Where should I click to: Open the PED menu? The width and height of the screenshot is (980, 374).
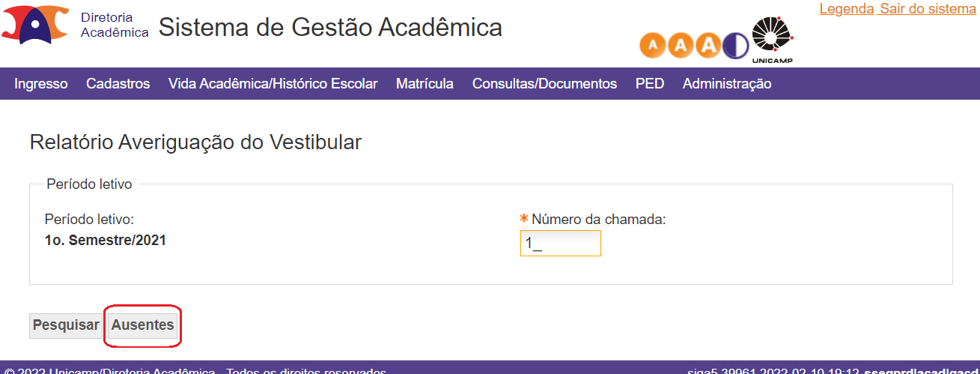click(650, 84)
